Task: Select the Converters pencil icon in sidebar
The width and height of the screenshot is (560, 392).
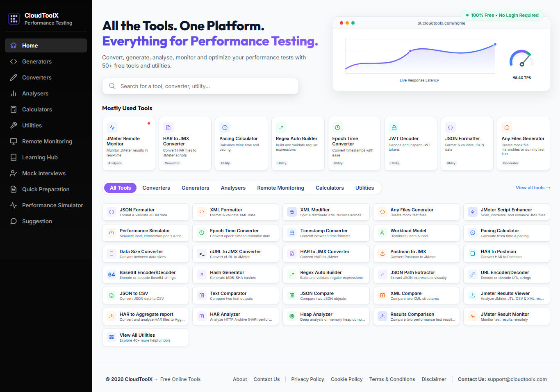Action: click(14, 77)
